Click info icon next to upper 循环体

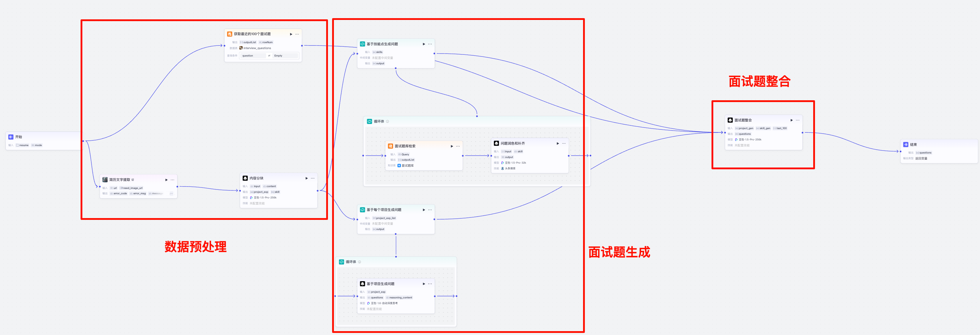[388, 121]
